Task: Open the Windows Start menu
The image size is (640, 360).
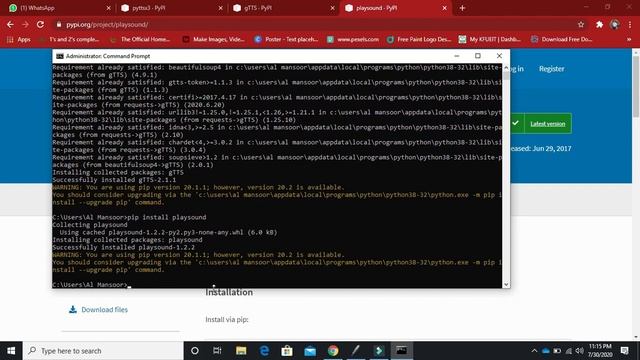Action: click(x=11, y=351)
